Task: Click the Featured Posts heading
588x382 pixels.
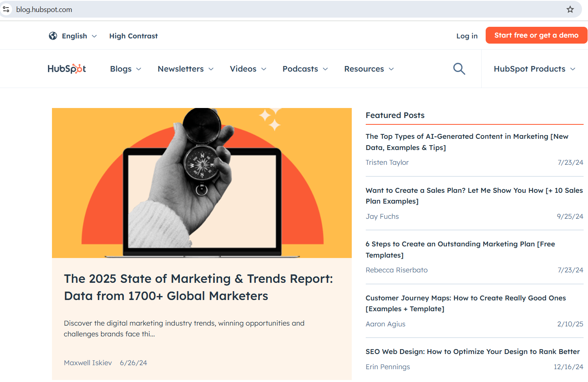Action: 395,115
